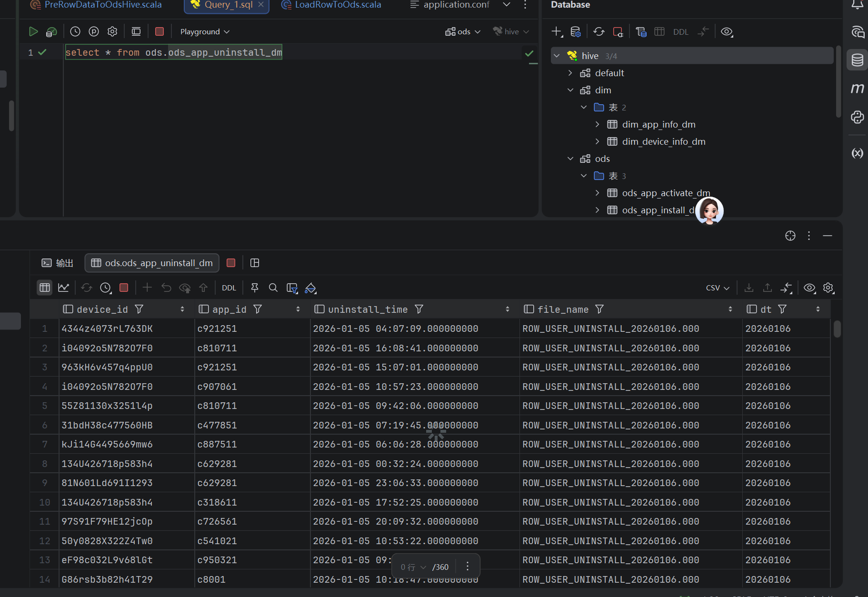This screenshot has height=597, width=868.
Task: Open AI Assistant icon in right sidebar
Action: coord(857,32)
